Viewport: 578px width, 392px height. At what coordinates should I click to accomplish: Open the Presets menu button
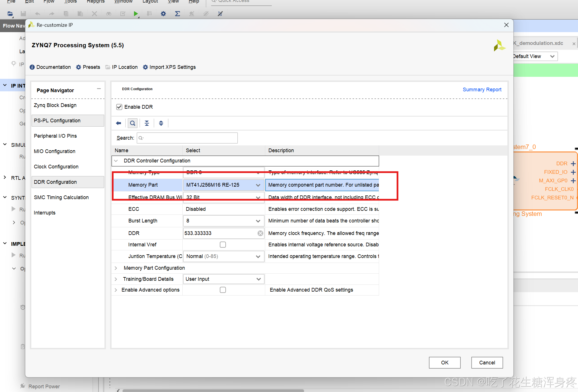click(88, 67)
